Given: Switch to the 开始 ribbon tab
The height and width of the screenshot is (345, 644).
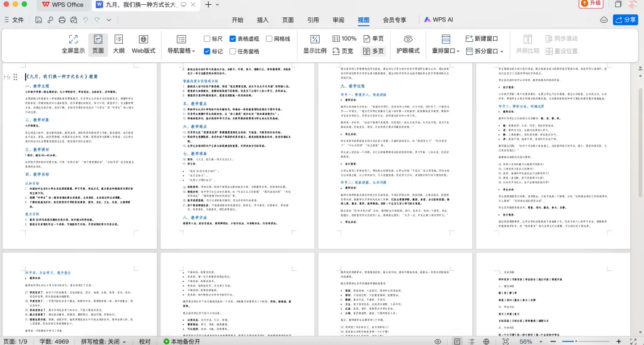Looking at the screenshot, I should pos(237,20).
